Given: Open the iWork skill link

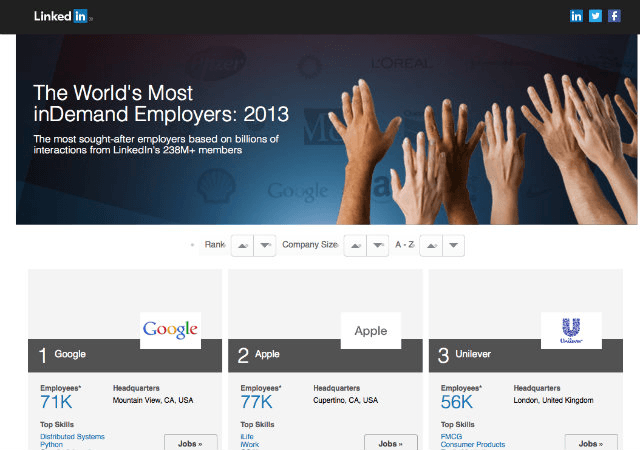Looking at the screenshot, I should 250,444.
